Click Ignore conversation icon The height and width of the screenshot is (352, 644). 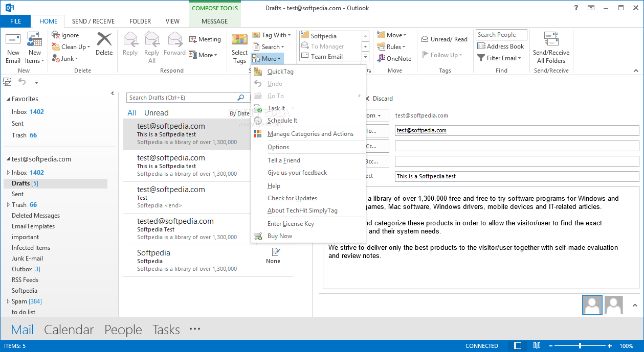(56, 35)
